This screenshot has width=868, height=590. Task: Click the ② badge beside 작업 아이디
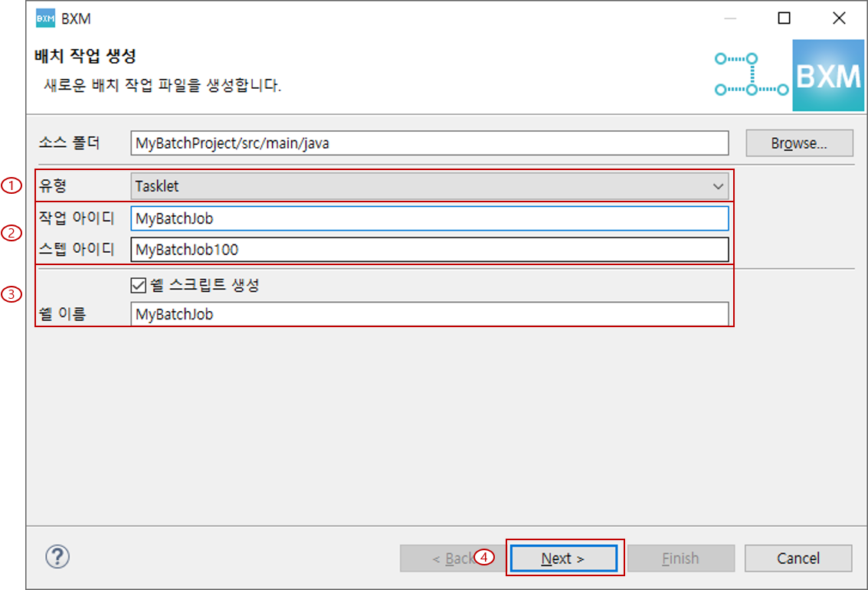[11, 234]
